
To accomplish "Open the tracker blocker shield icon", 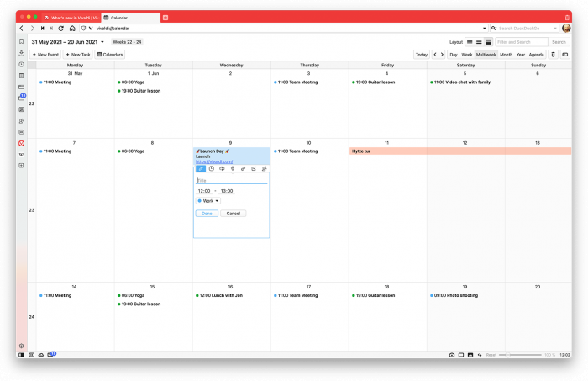I will [84, 28].
